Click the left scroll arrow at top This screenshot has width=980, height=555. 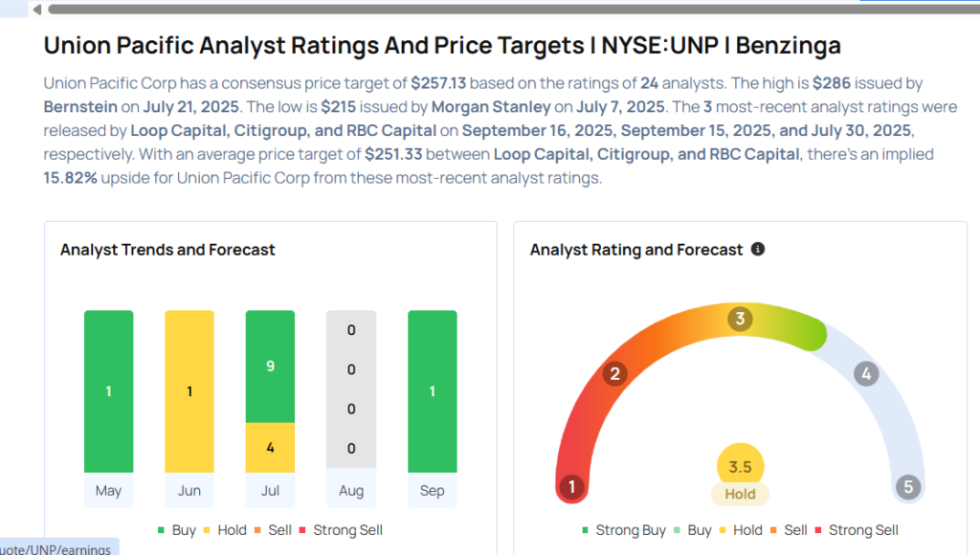pos(37,9)
